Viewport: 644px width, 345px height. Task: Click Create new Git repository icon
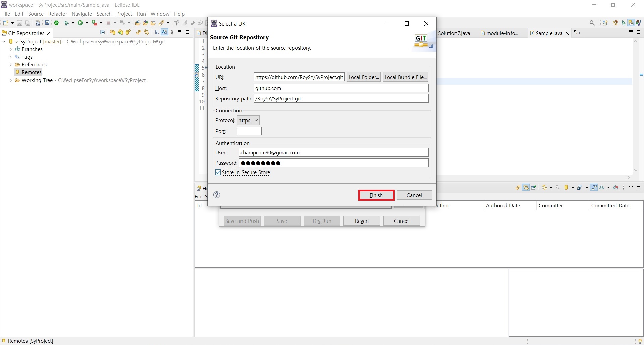pyautogui.click(x=128, y=32)
